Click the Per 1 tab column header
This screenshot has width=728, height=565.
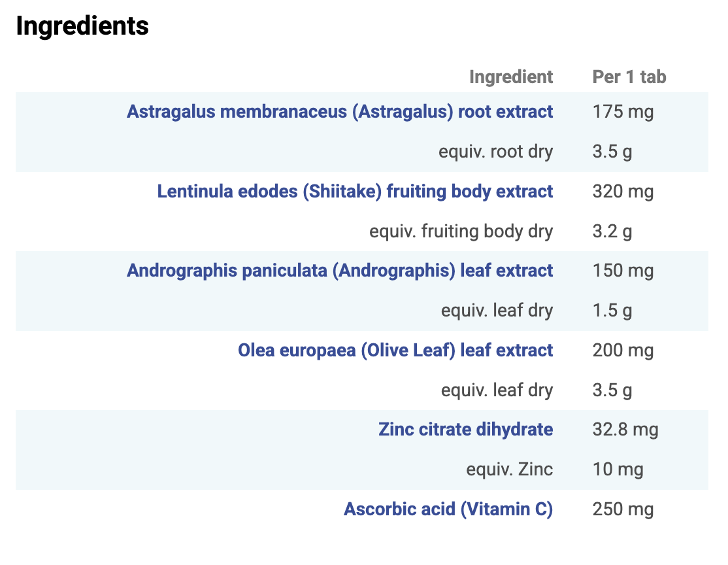click(x=629, y=77)
